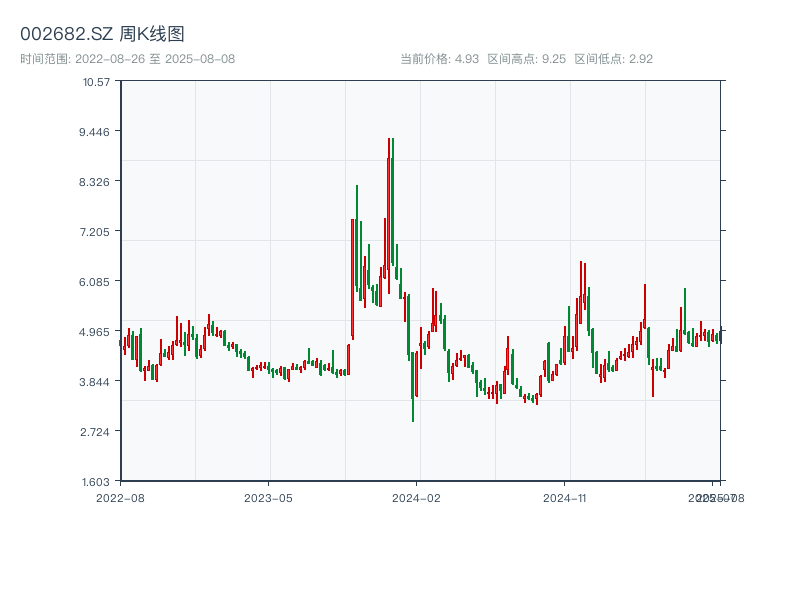Click the x-axis label 2024-02
This screenshot has height=600, width=800.
[x=416, y=498]
